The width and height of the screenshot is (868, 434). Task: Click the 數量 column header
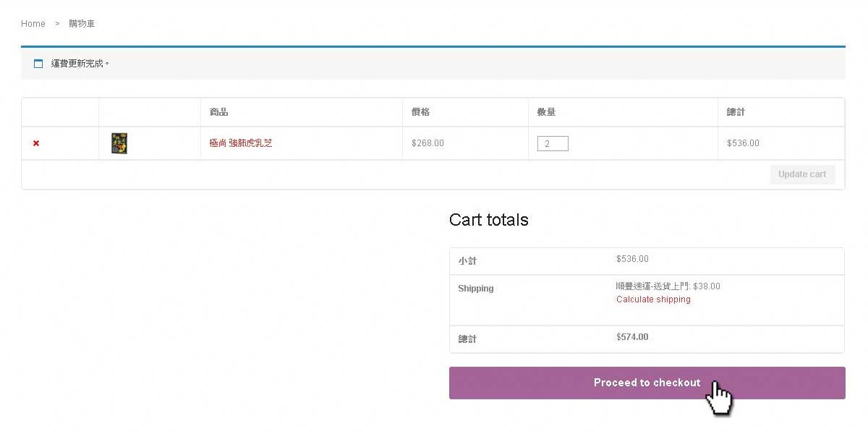pos(546,112)
